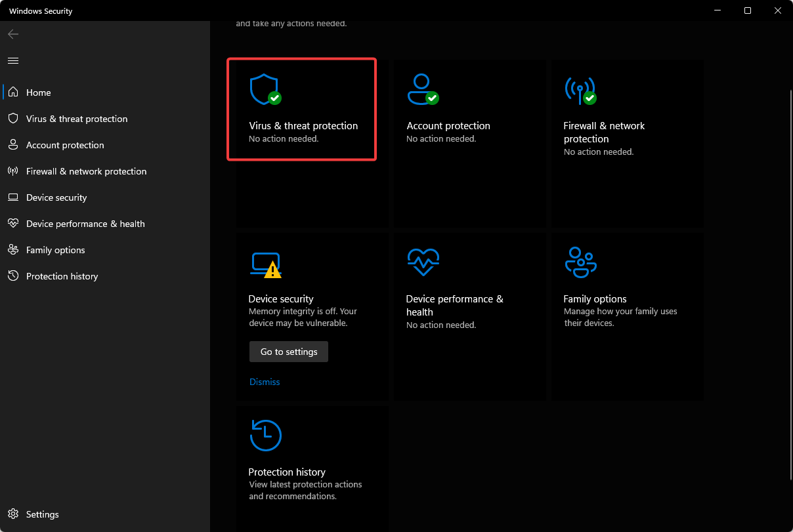The width and height of the screenshot is (793, 532).
Task: Click the clock icon beside Protection history in sidebar
Action: (13, 276)
